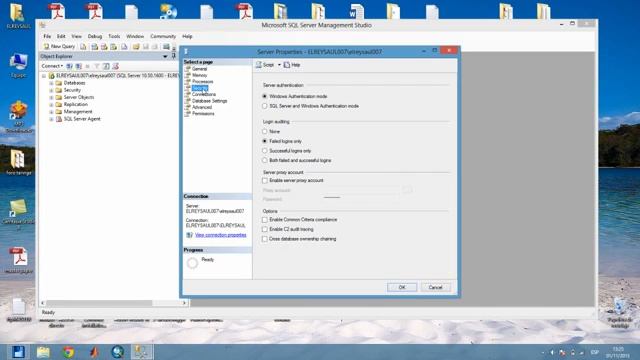
Task: Click the Disconnect icon in Object Explorer
Action: (x=78, y=66)
